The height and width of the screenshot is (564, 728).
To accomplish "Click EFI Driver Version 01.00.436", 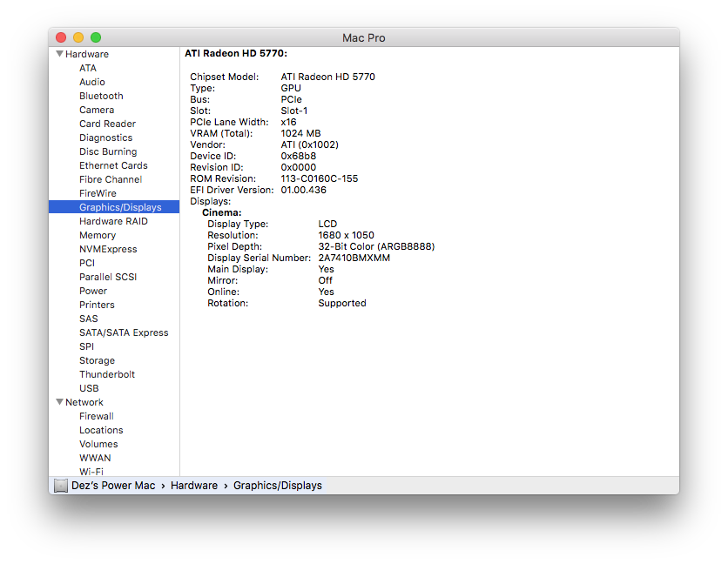I will [303, 190].
